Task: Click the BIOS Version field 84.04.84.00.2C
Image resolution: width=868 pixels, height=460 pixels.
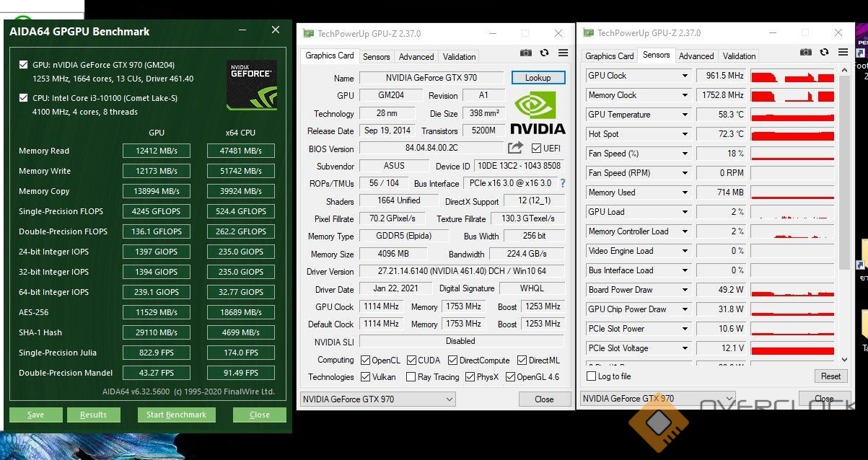Action: pos(431,148)
